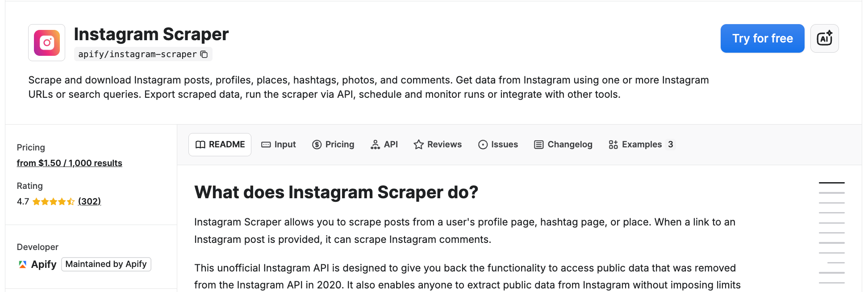Click the API connection icon
868x292 pixels.
coord(375,144)
